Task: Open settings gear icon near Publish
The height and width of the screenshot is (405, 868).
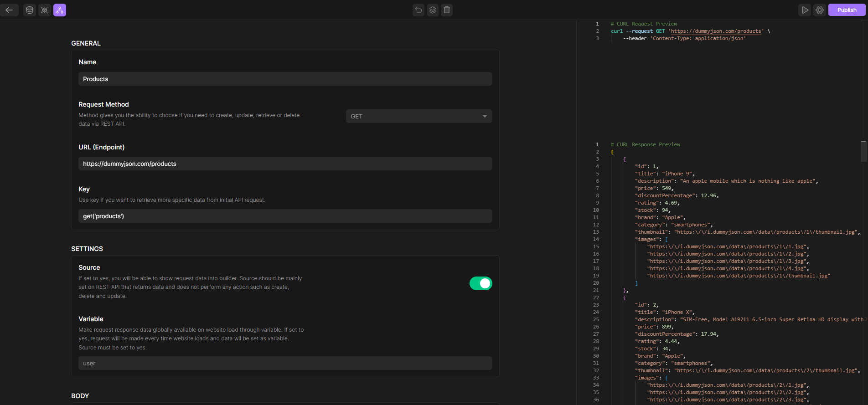Action: [x=820, y=10]
